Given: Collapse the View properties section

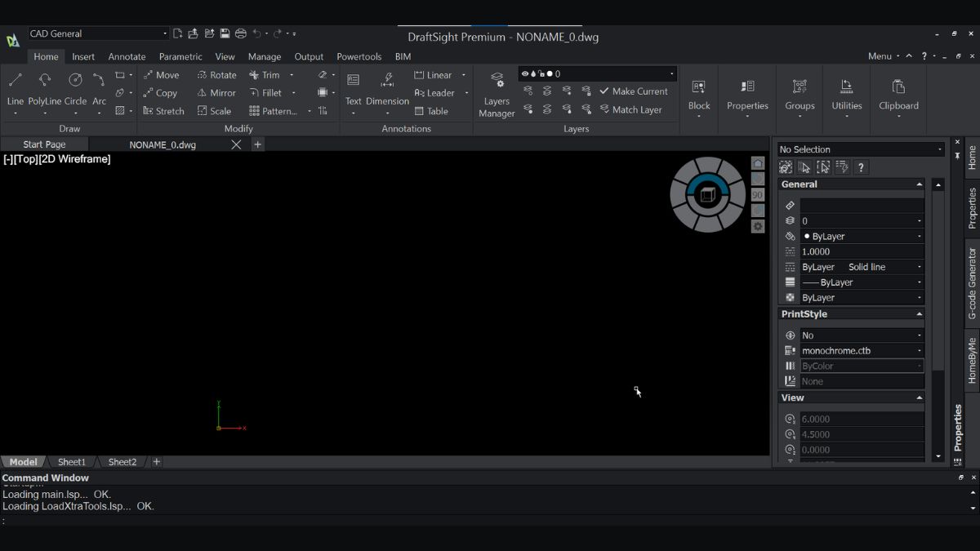Looking at the screenshot, I should pos(919,398).
